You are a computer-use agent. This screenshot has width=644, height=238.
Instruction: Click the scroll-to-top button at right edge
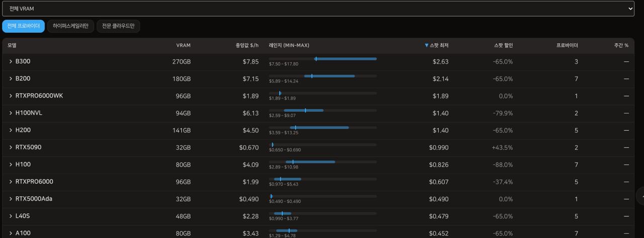tap(640, 196)
